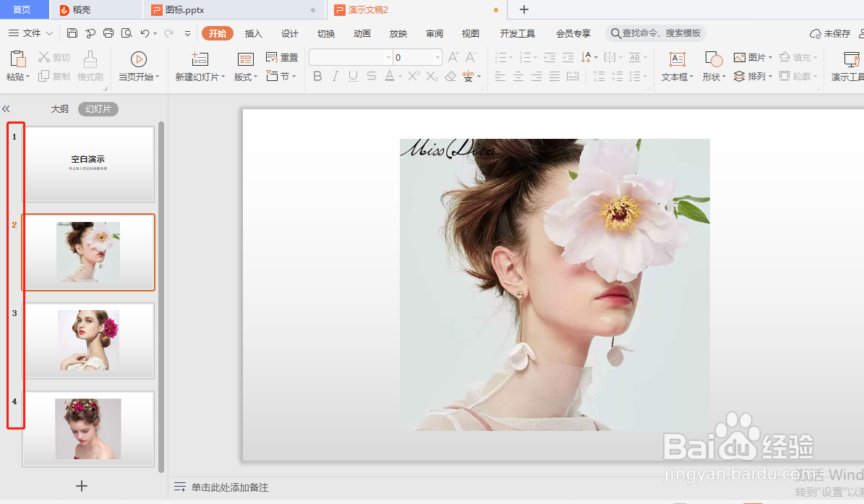864x504 pixels.
Task: Click the Unsaved (未保存) cloud button
Action: pyautogui.click(x=830, y=33)
